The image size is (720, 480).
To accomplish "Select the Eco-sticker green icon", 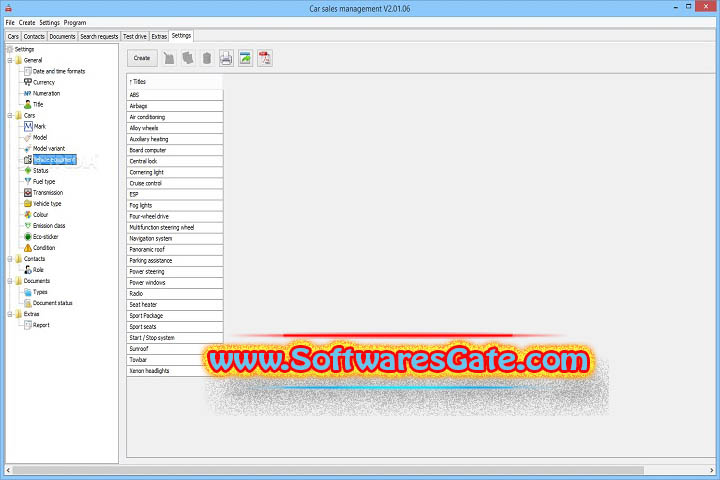I will coord(28,237).
